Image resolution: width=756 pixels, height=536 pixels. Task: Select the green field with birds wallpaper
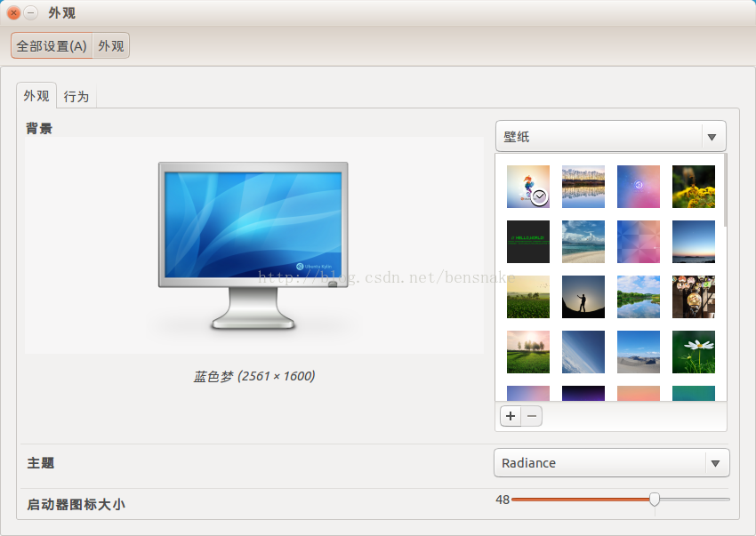[x=528, y=296]
